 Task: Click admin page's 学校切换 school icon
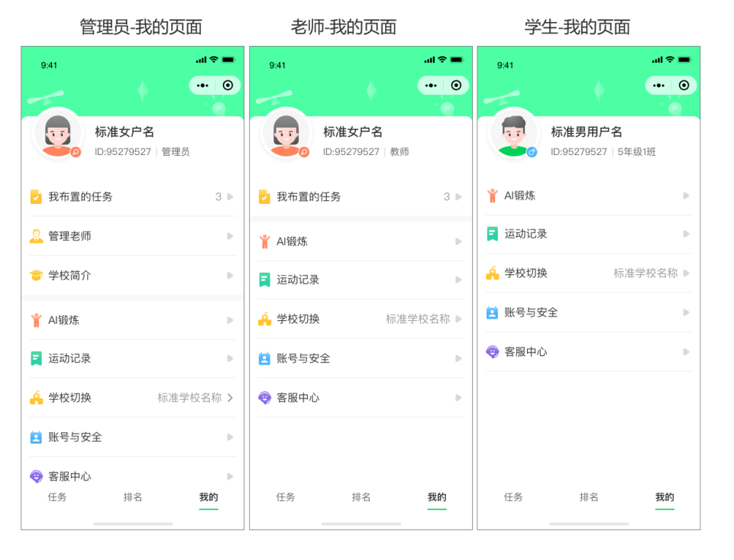click(x=36, y=398)
